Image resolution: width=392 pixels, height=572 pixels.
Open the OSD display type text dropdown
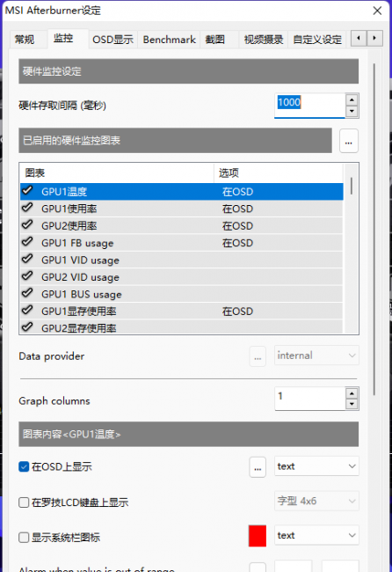click(316, 466)
